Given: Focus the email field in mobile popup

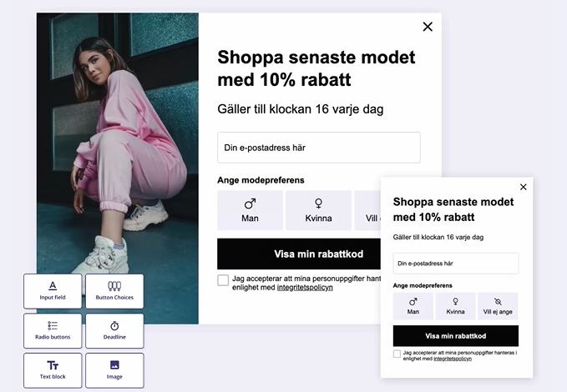Looking at the screenshot, I should coord(456,264).
